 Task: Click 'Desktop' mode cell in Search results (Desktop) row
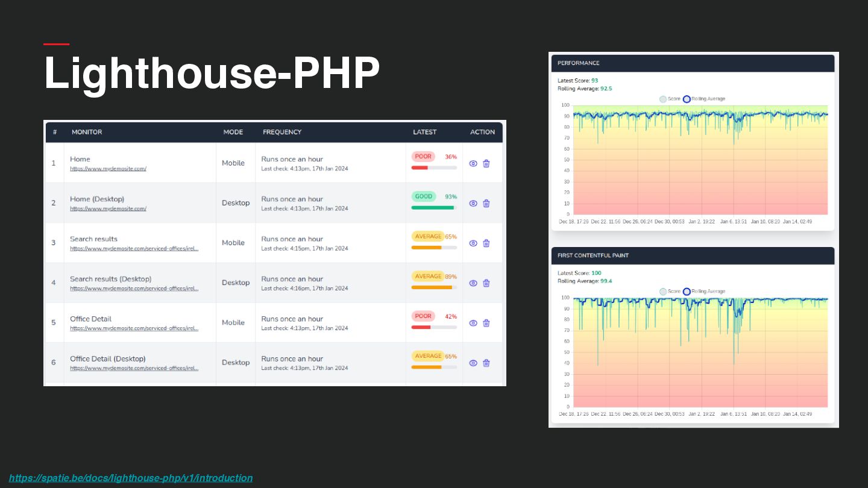click(236, 283)
